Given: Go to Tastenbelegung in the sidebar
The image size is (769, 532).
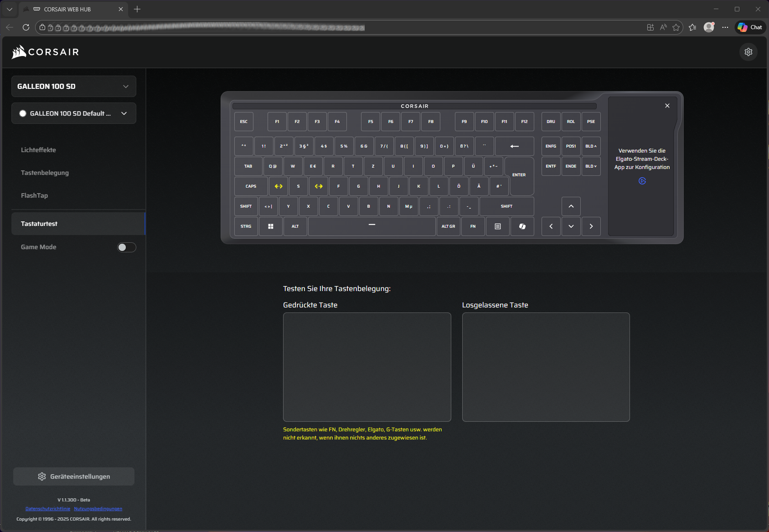Looking at the screenshot, I should (45, 173).
